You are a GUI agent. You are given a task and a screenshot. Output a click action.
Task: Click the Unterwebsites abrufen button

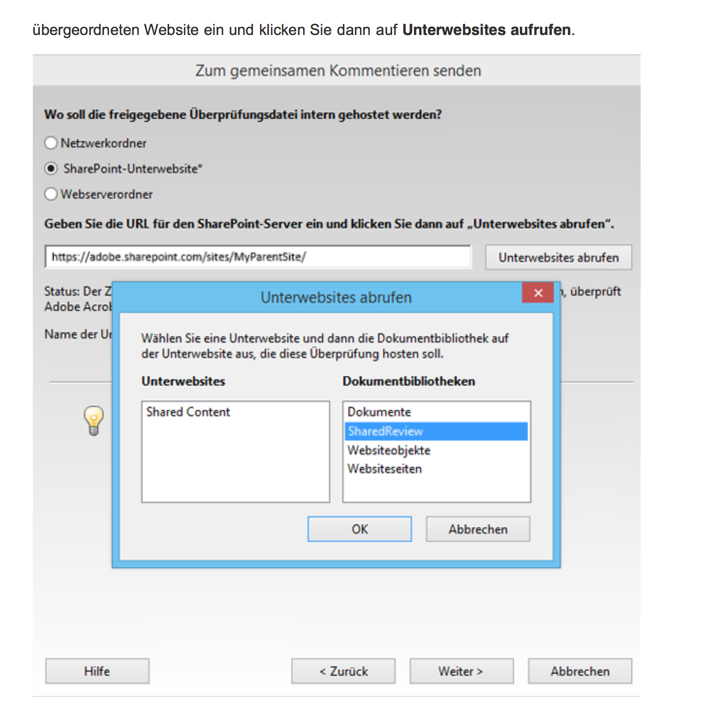pyautogui.click(x=558, y=257)
